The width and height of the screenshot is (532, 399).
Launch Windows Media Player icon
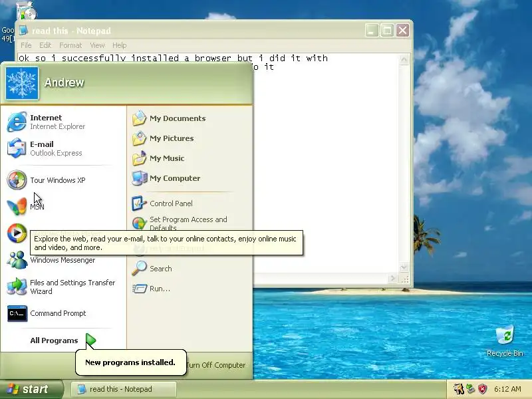click(x=17, y=233)
